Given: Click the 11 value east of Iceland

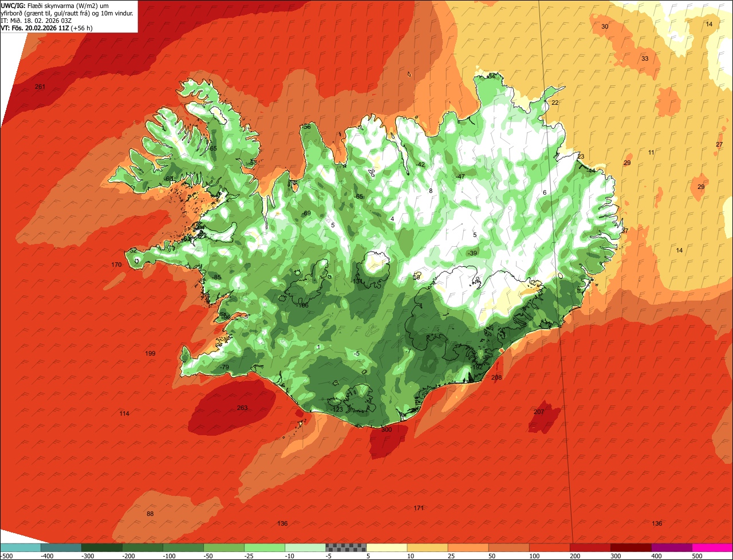Looking at the screenshot, I should (651, 153).
